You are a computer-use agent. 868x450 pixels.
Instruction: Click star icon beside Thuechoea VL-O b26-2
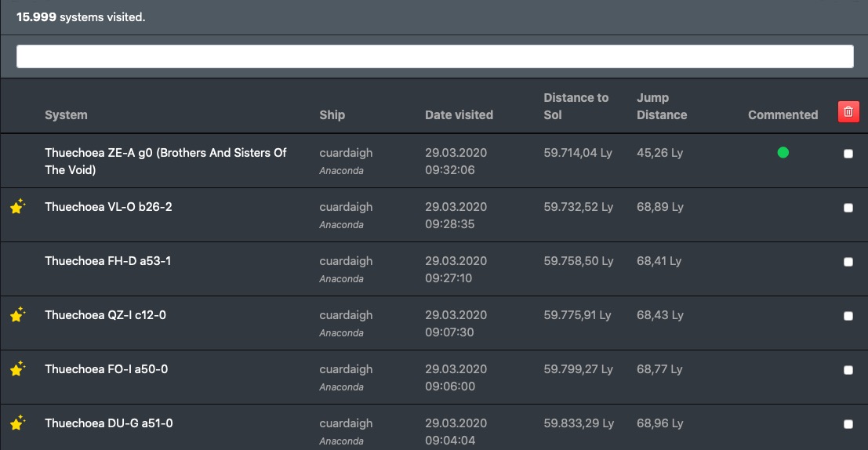17,207
